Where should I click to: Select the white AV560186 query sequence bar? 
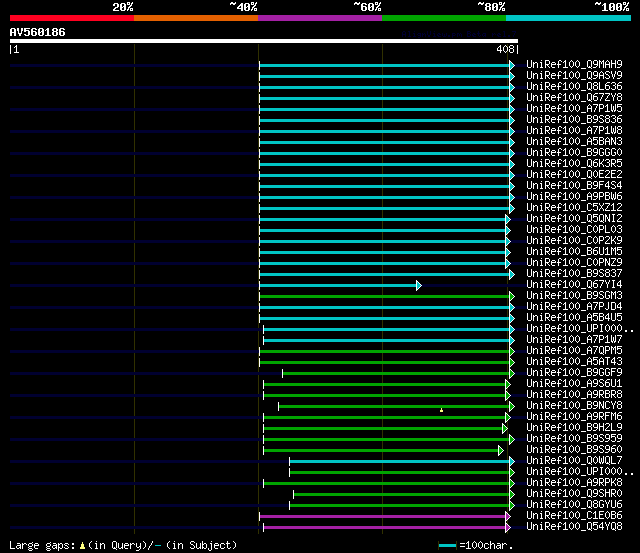[x=264, y=41]
